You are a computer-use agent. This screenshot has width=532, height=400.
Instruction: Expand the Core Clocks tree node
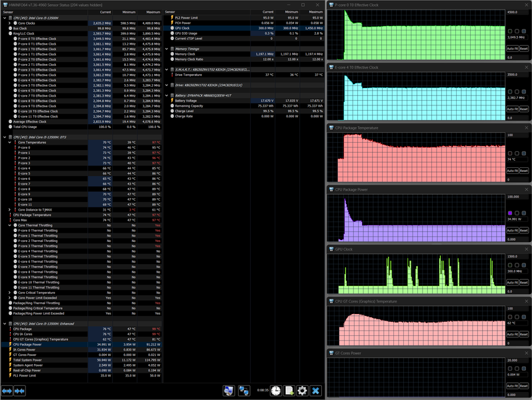pos(9,23)
